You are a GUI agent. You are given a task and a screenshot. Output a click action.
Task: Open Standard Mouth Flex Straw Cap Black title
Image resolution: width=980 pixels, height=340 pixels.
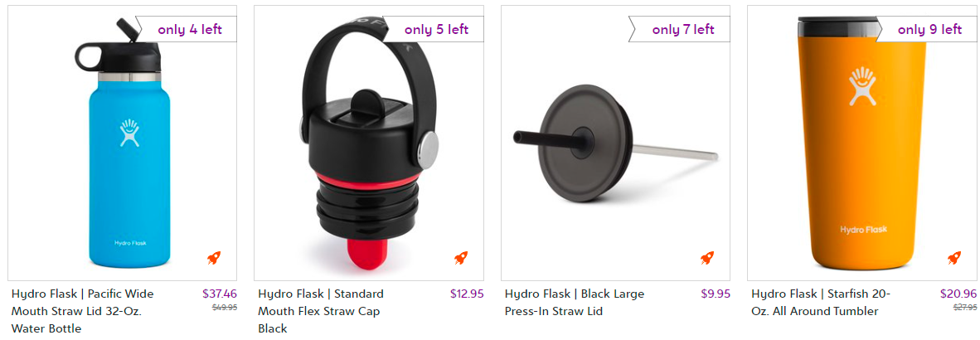tap(321, 311)
